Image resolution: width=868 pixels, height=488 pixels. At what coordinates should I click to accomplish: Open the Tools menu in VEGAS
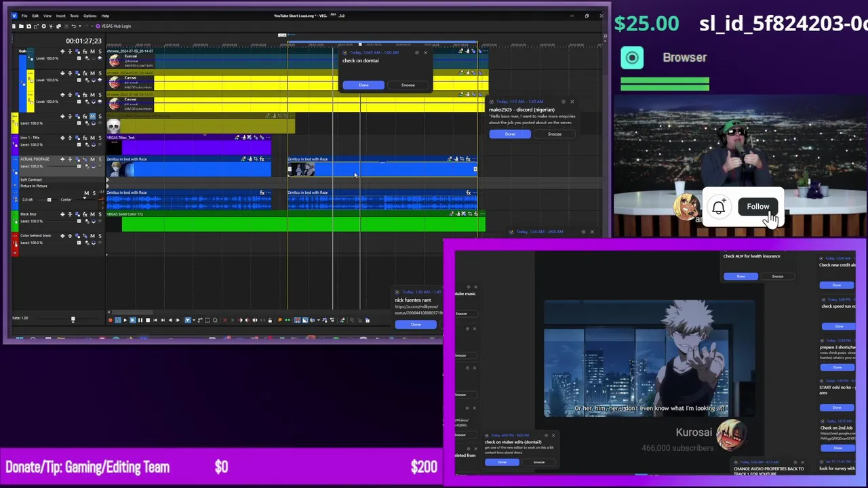[x=75, y=16]
